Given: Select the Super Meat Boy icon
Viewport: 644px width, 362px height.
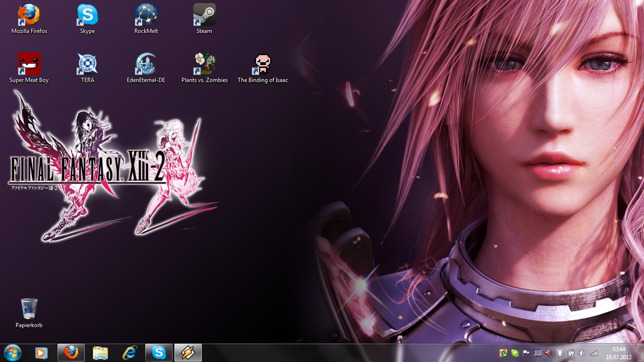Looking at the screenshot, I should pyautogui.click(x=29, y=64).
